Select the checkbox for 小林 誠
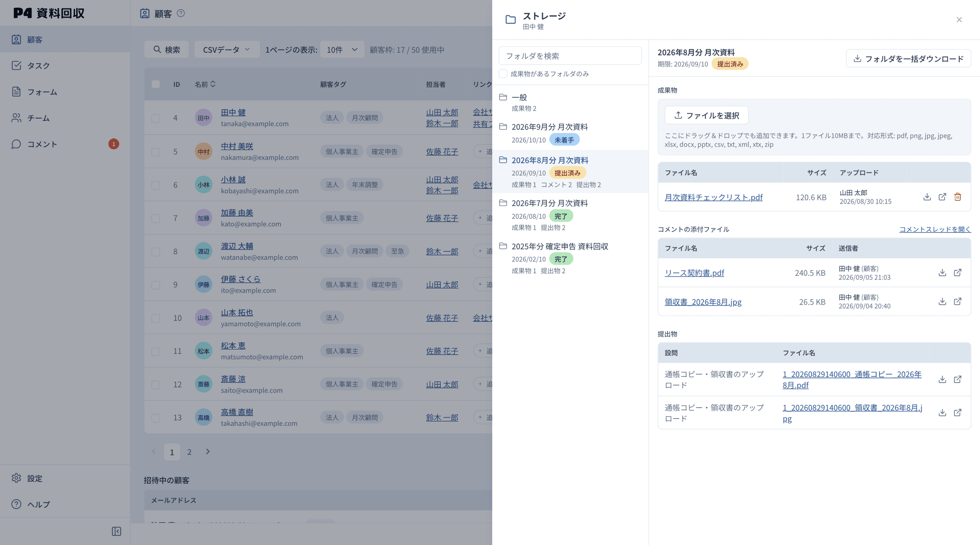Screen dimensions: 980x545 [156, 185]
